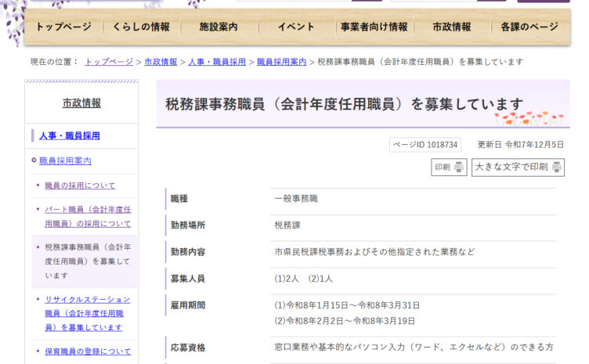Open 市政情報 in the main navigation bar
Image resolution: width=589 pixels, height=364 pixels.
(x=452, y=27)
